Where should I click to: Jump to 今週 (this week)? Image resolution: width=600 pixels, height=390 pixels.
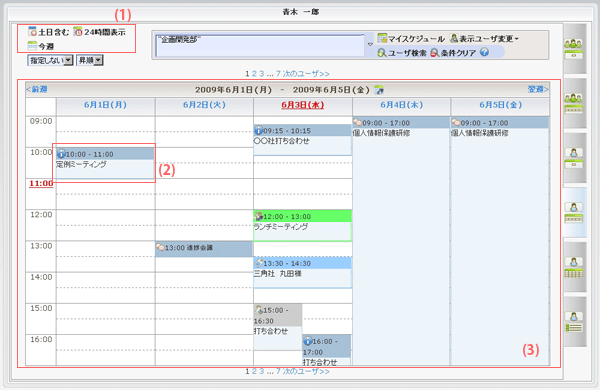click(41, 46)
